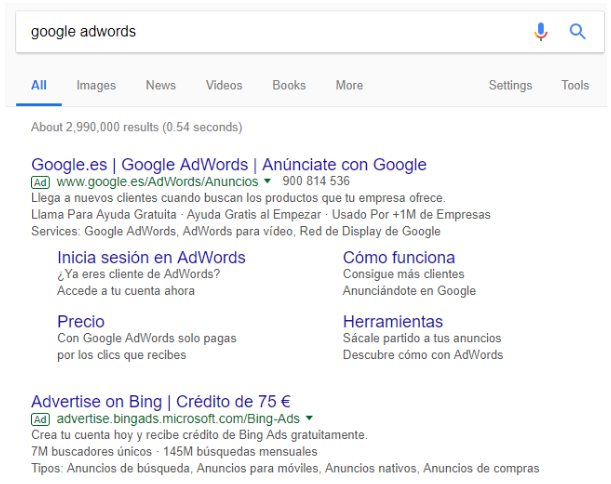Open the Settings menu
Screen dimensions: 611x484
point(510,85)
